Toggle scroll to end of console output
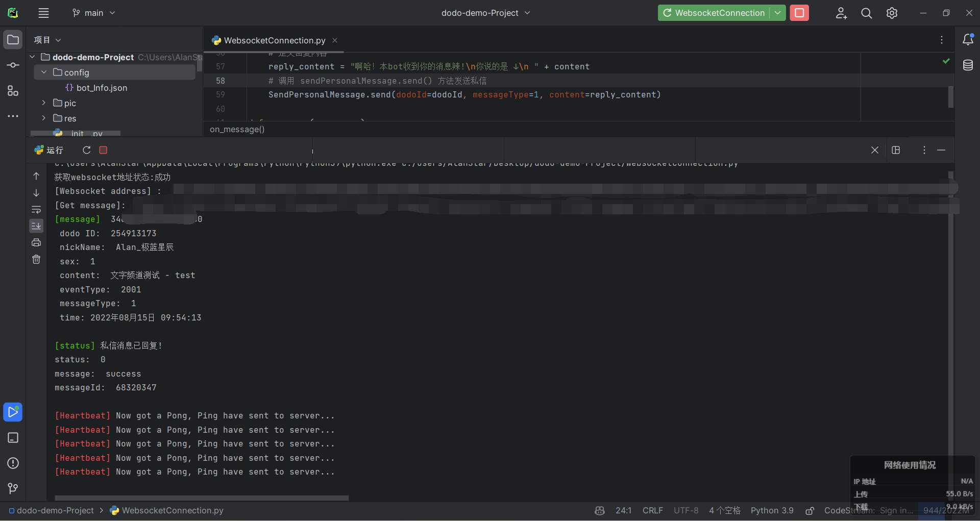Screen dimensions: 980x521 pyautogui.click(x=36, y=226)
